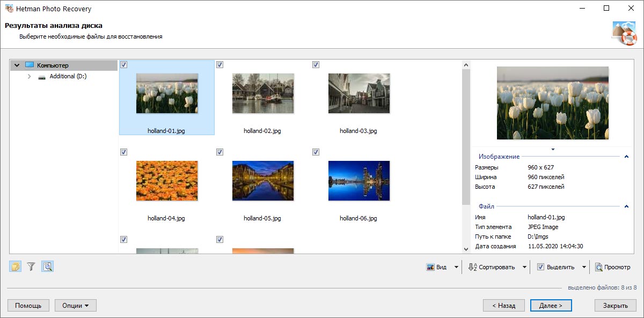Screen dimensions: 644x318
Task: Uncheck holland-06.jpg checkbox
Action: (316, 152)
